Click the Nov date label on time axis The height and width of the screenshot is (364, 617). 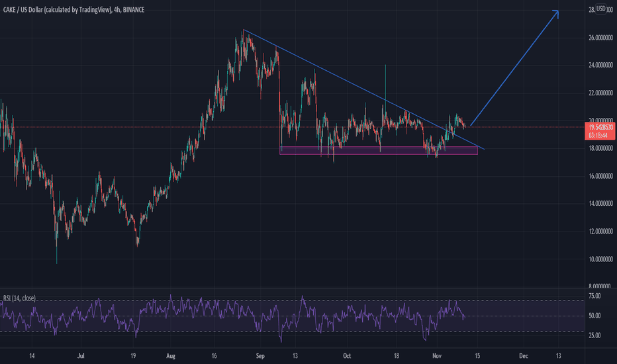pos(437,356)
